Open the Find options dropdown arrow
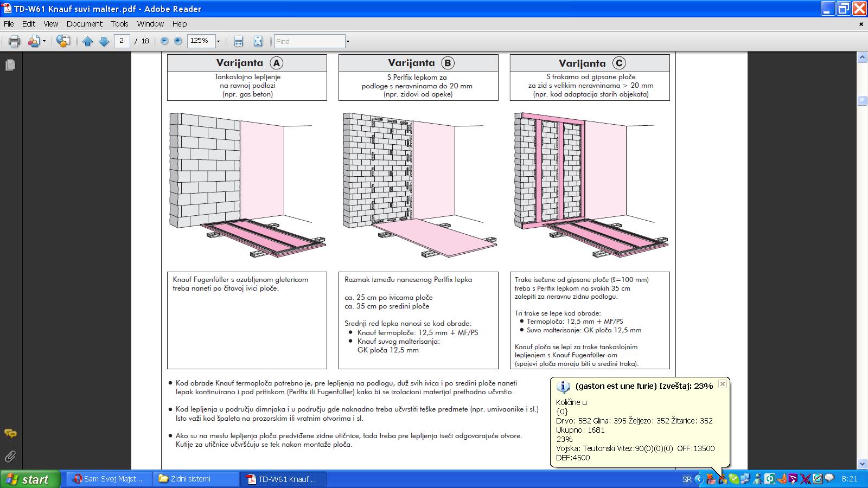This screenshot has height=488, width=868. pos(348,41)
